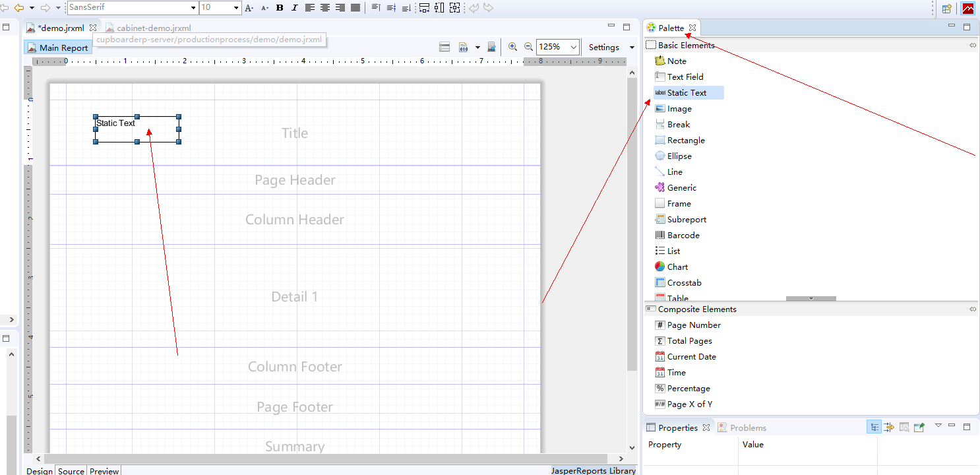Select the Frame palette element
This screenshot has height=475, width=980.
673,204
